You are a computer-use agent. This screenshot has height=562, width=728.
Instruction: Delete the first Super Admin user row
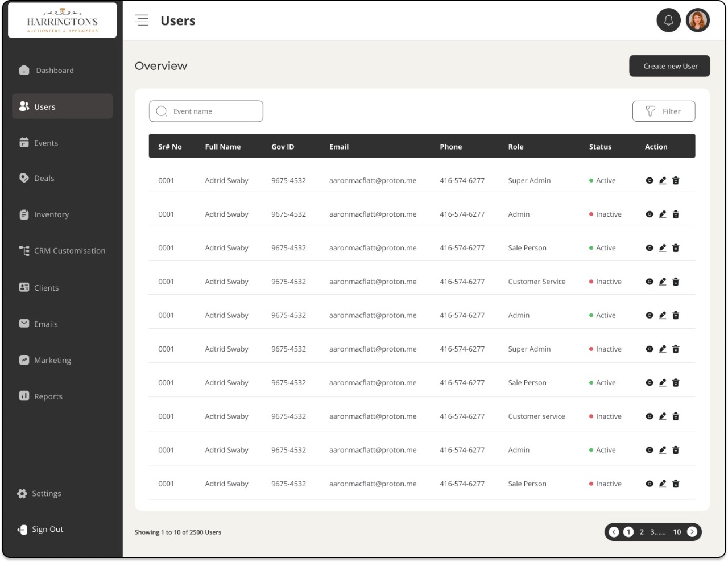[676, 181]
